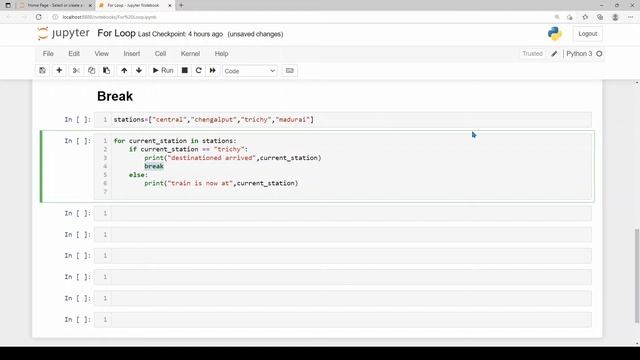
Task: Open the Edit menu
Action: pyautogui.click(x=74, y=53)
